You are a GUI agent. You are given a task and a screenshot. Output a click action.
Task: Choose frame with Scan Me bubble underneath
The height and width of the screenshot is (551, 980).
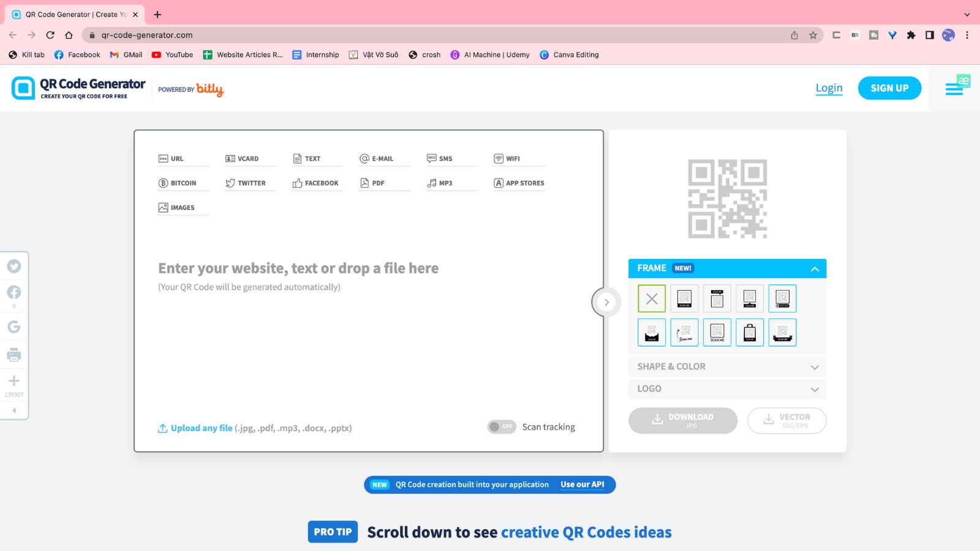tap(750, 299)
